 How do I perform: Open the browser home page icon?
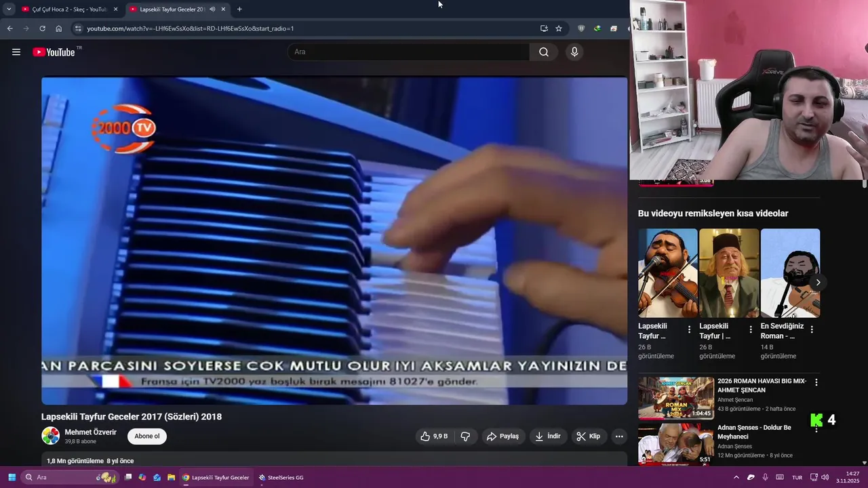coord(59,28)
